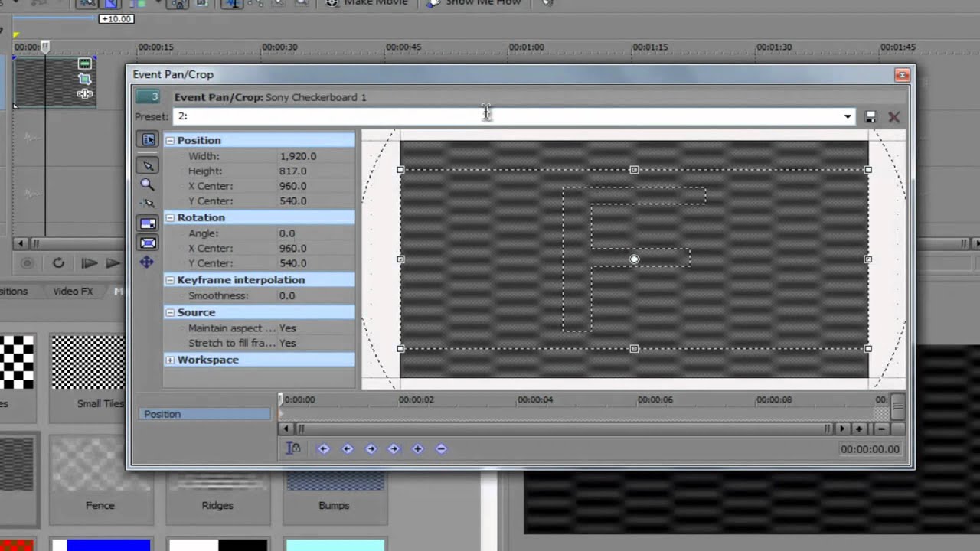
Task: Toggle Loop Playback in main transport
Action: (x=58, y=263)
